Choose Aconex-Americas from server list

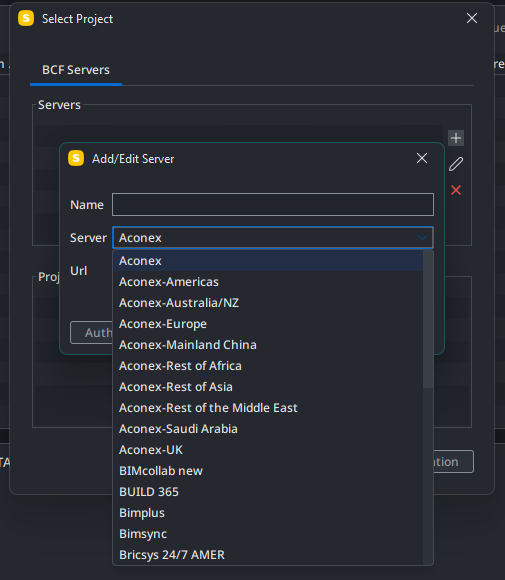tap(268, 282)
